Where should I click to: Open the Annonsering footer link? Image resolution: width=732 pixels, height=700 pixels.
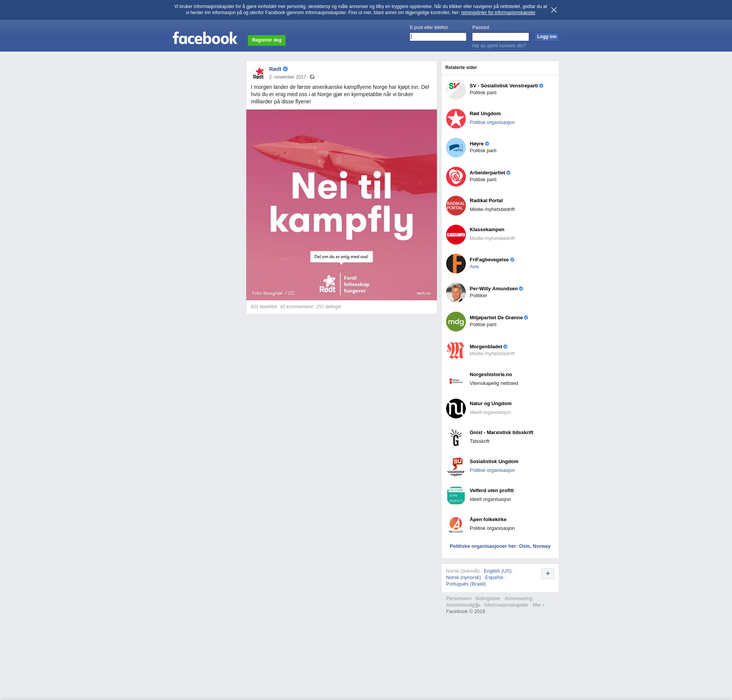(518, 599)
